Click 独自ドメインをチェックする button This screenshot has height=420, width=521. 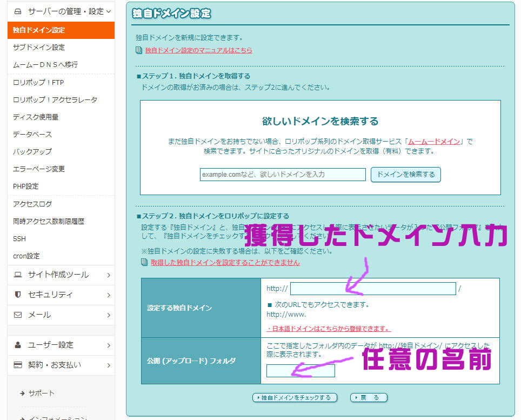(295, 398)
